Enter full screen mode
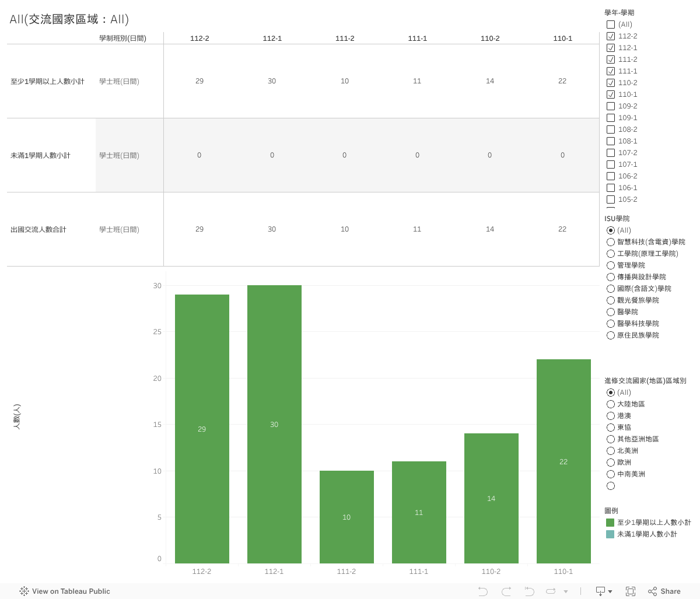700x599 pixels. (631, 591)
